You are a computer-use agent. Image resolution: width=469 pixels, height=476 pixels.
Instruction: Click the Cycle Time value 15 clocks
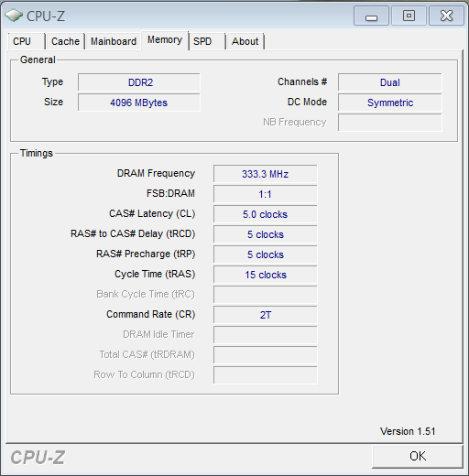coord(266,275)
